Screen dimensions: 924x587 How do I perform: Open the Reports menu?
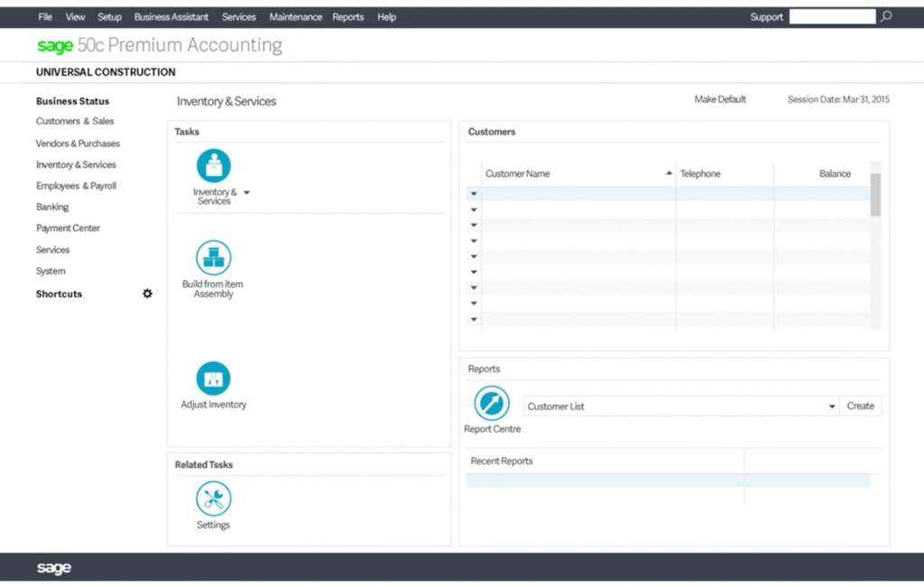click(x=347, y=17)
